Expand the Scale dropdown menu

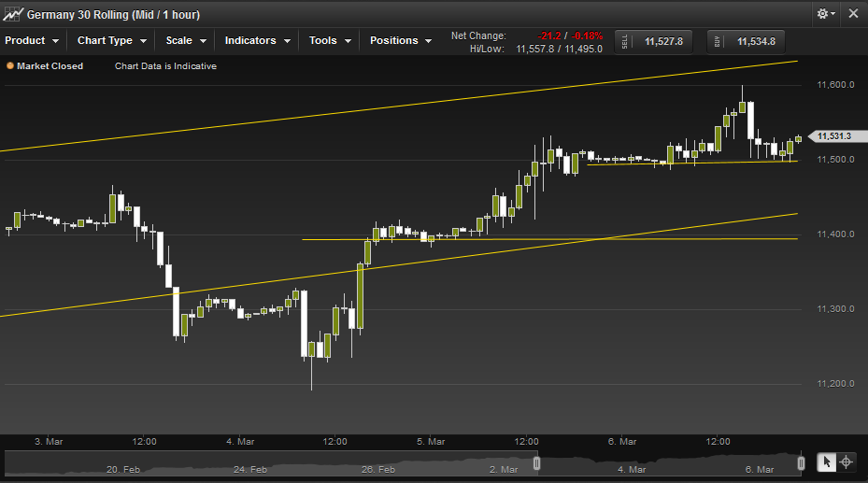coord(186,40)
